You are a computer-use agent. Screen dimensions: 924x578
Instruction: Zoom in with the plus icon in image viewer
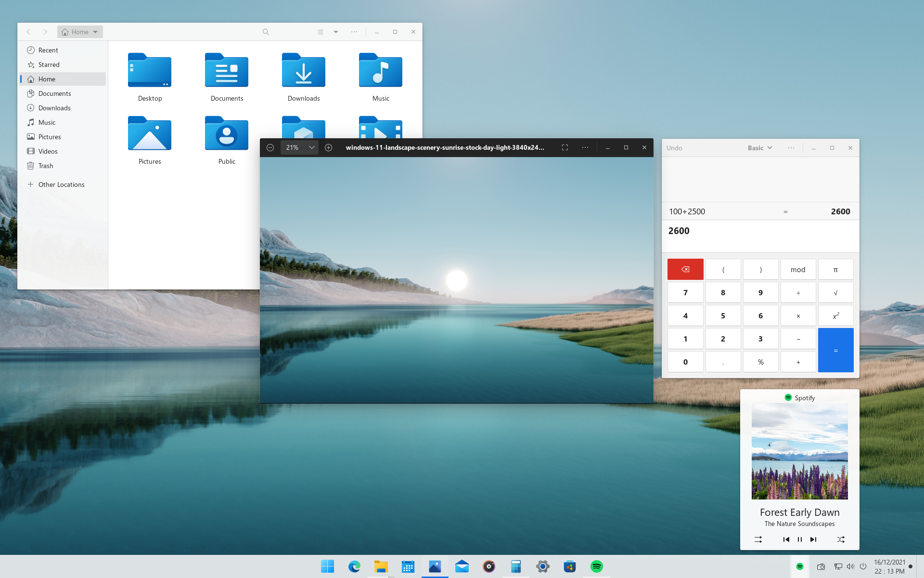click(x=329, y=147)
